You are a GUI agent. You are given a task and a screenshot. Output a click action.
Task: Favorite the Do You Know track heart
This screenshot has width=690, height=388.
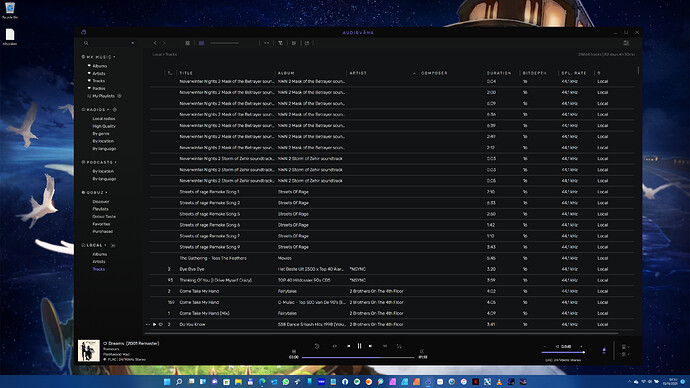[x=161, y=325]
